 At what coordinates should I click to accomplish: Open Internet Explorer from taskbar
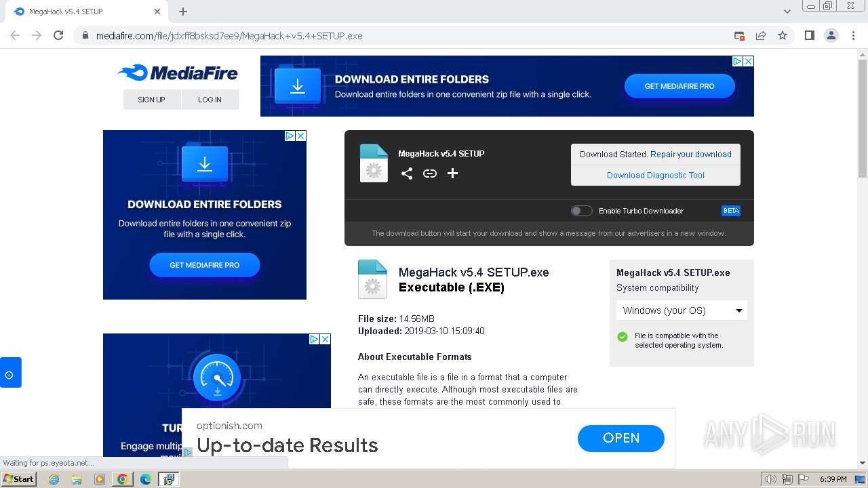pyautogui.click(x=54, y=479)
